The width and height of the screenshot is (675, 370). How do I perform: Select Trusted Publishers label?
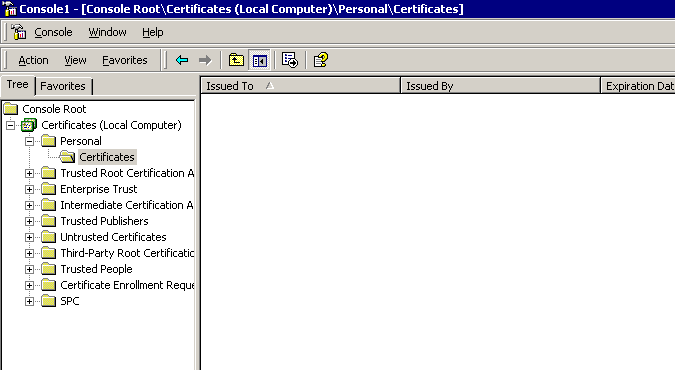[104, 221]
